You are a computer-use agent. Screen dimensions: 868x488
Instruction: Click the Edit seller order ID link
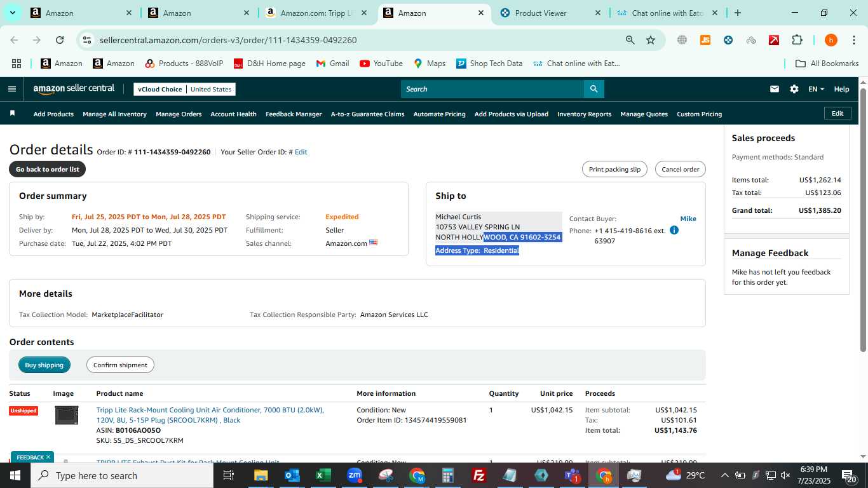301,152
